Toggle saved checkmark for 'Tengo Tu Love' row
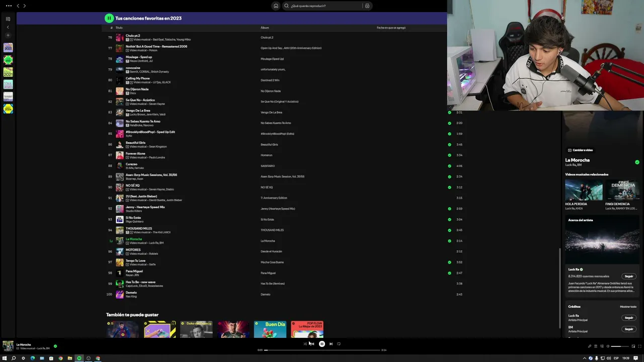The width and height of the screenshot is (644, 362). coord(449,262)
